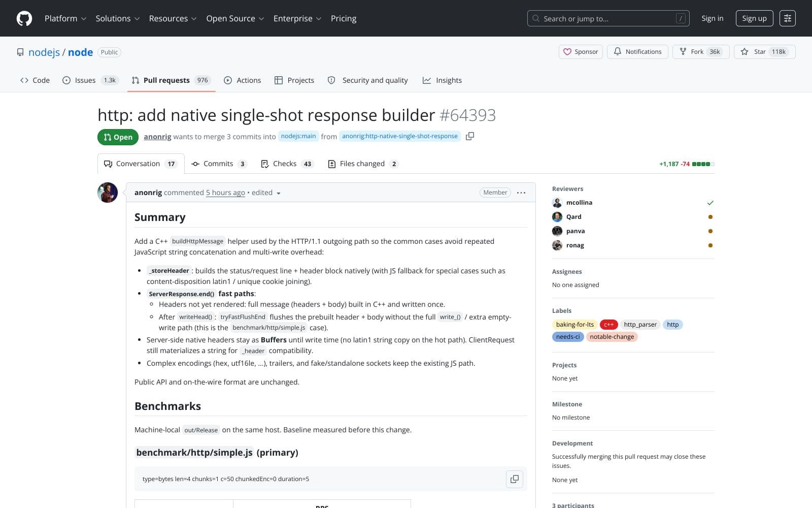Open the Pricing page

tap(344, 18)
